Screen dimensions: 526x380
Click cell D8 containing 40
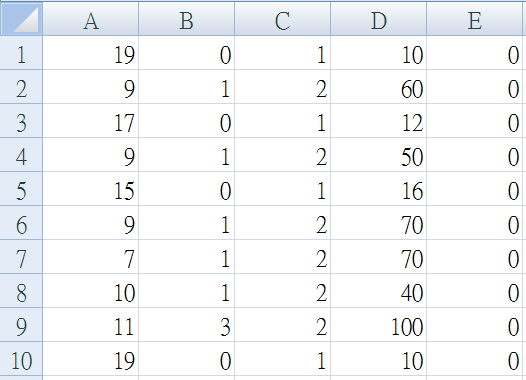coord(378,290)
